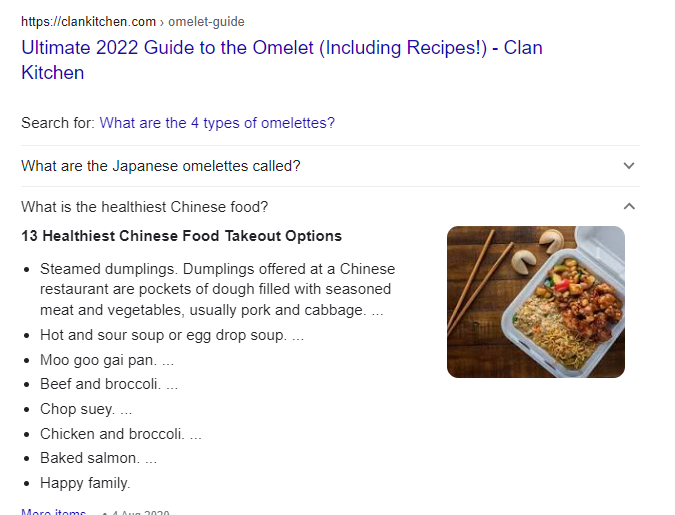Click the 13 Healthiest Chinese Food Takeout Options heading

click(x=181, y=236)
